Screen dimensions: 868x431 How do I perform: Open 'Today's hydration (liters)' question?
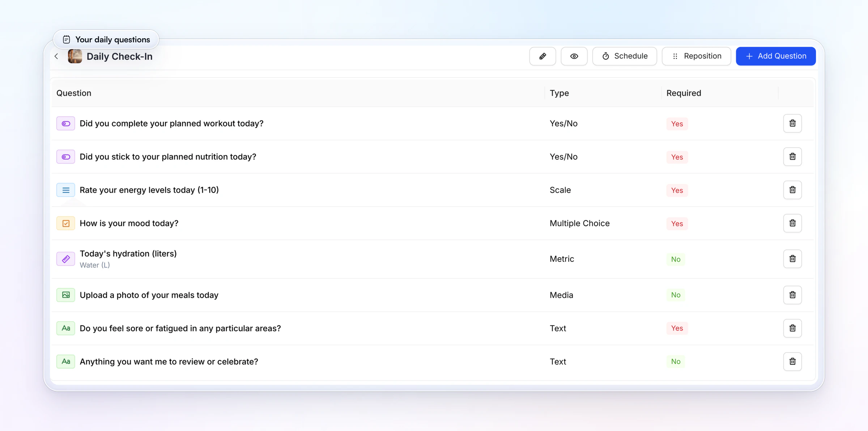128,254
